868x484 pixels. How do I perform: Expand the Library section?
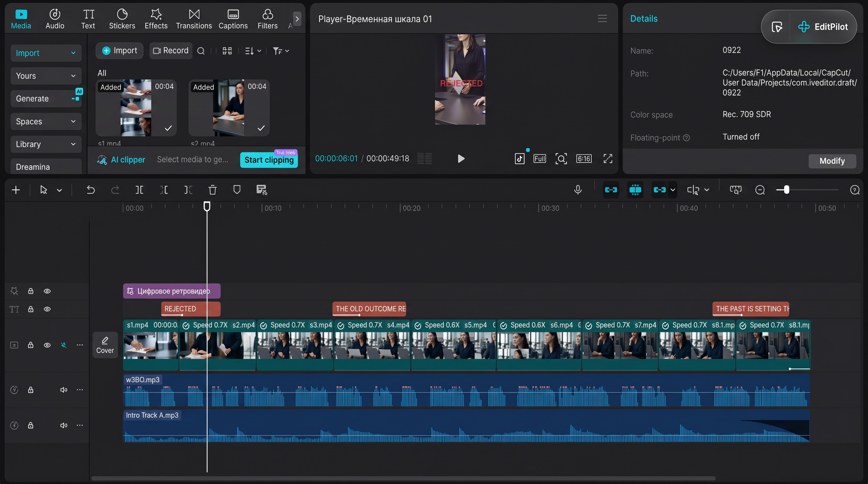46,144
